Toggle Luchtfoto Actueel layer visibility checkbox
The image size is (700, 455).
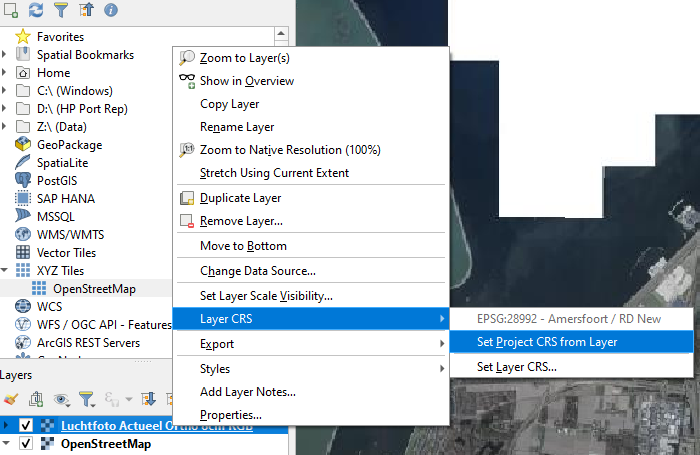click(26, 426)
